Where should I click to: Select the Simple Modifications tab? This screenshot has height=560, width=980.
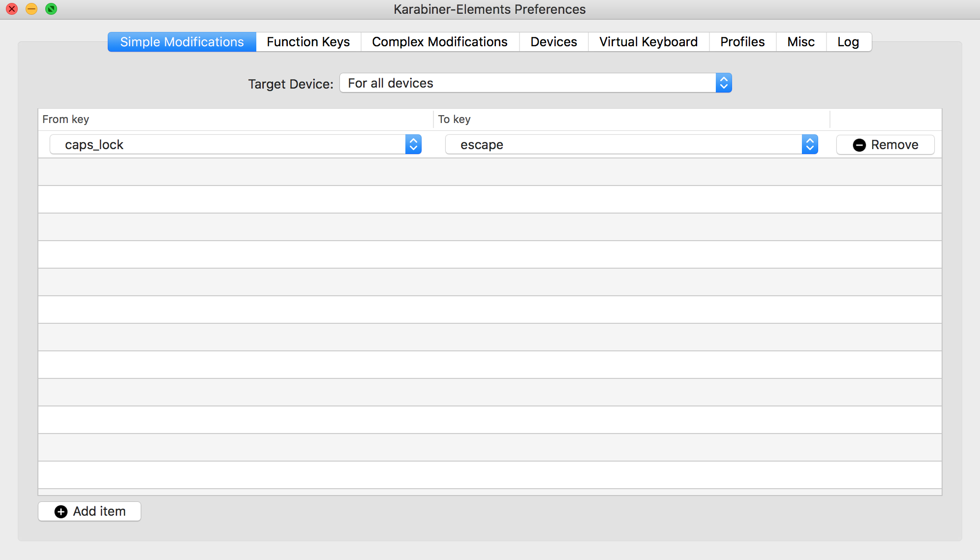[182, 42]
